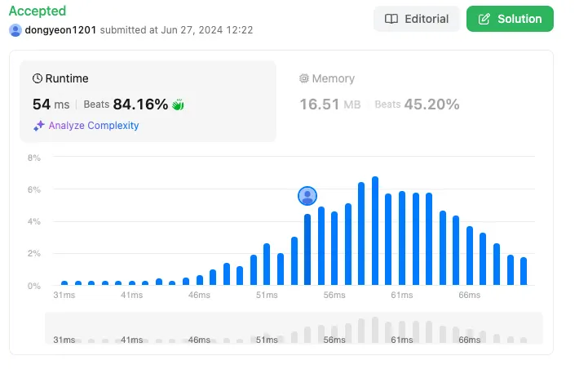Image resolution: width=588 pixels, height=369 pixels.
Task: Click the 0% y-axis label
Action: click(x=34, y=286)
